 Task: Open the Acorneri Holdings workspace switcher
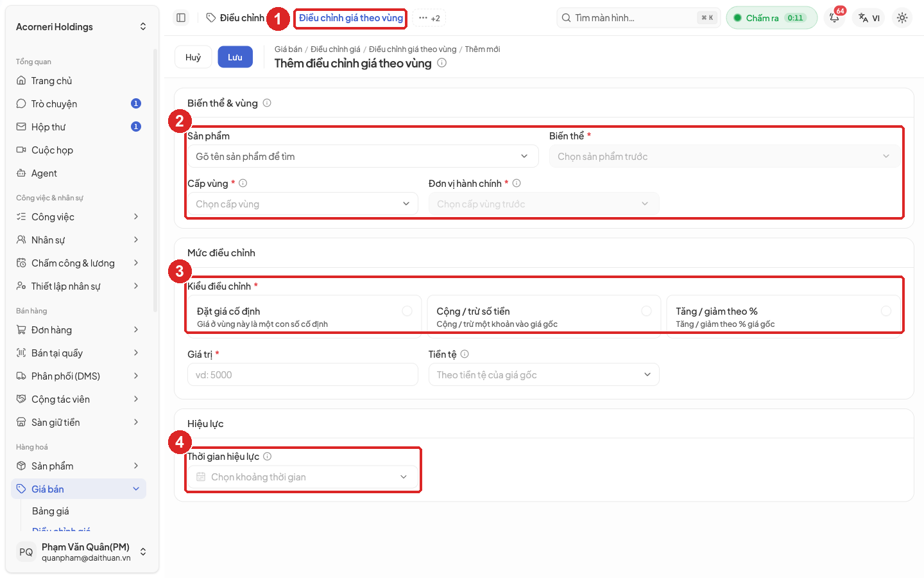point(81,27)
